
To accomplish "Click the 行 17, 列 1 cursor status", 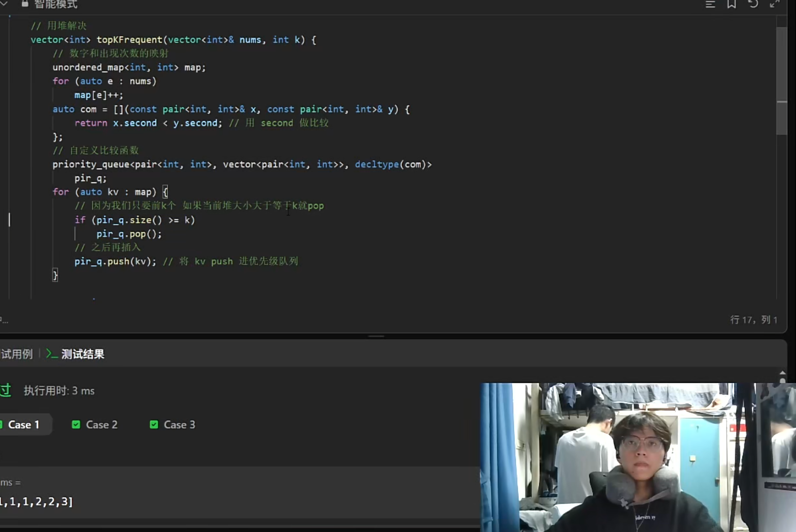I will click(x=754, y=320).
